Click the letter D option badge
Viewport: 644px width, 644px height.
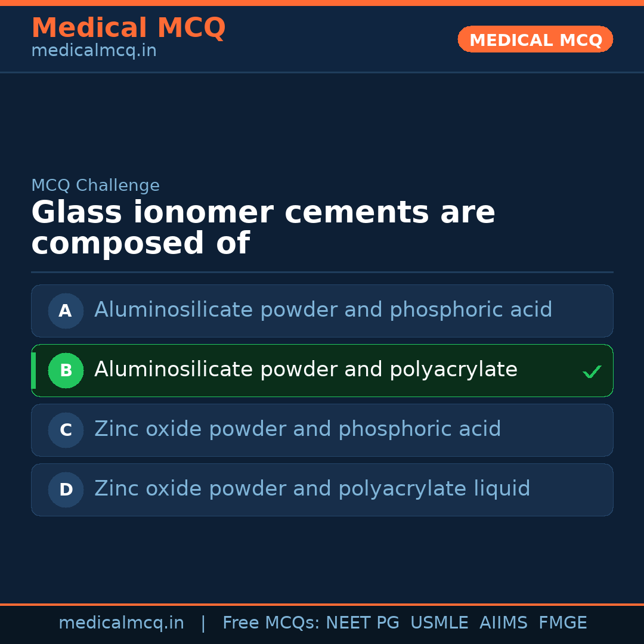coord(66,490)
